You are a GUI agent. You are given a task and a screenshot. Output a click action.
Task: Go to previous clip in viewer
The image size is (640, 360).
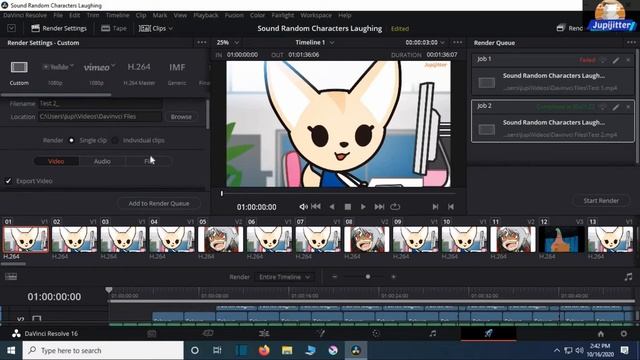pyautogui.click(x=451, y=207)
